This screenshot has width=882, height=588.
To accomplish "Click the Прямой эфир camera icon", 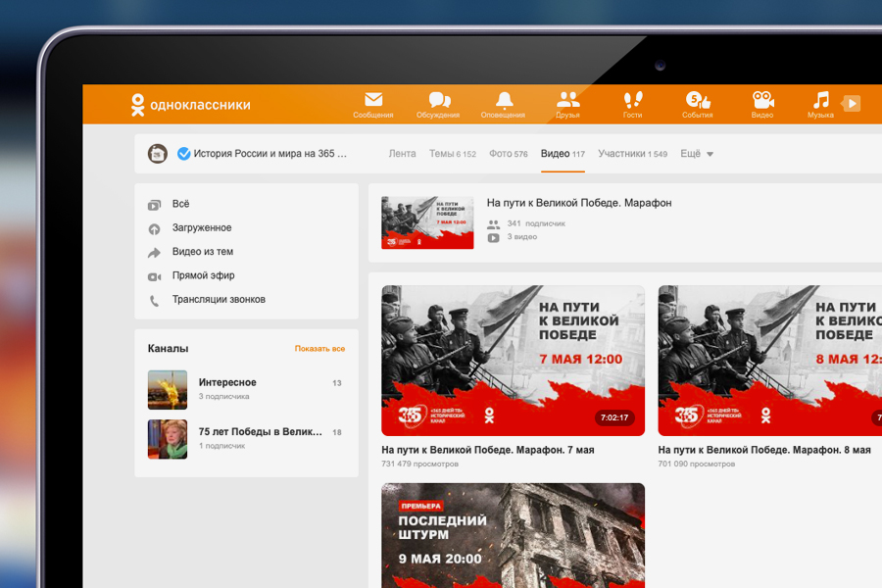I will point(154,276).
